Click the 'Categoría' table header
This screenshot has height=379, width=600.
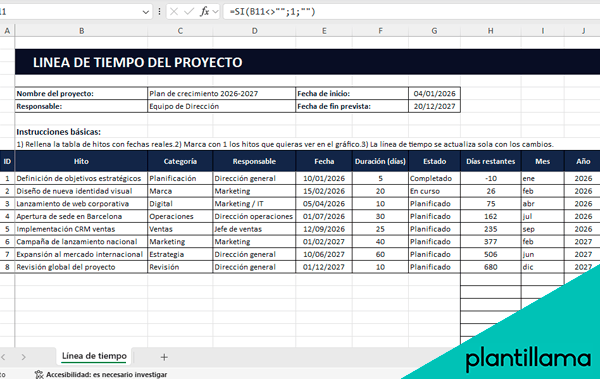pos(180,161)
